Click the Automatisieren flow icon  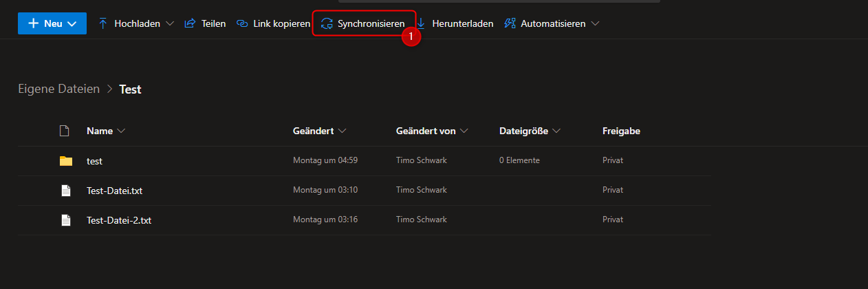tap(510, 23)
